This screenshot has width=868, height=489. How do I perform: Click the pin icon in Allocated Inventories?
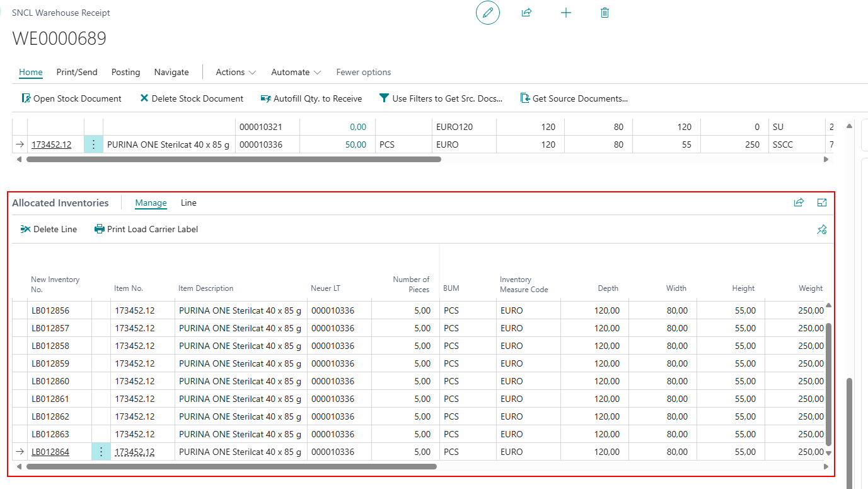point(821,230)
